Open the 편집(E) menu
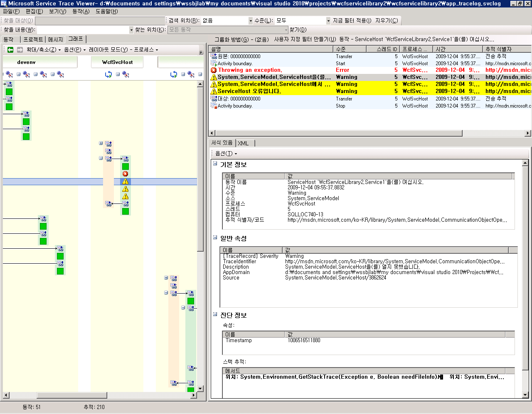532x414 pixels. click(x=34, y=11)
